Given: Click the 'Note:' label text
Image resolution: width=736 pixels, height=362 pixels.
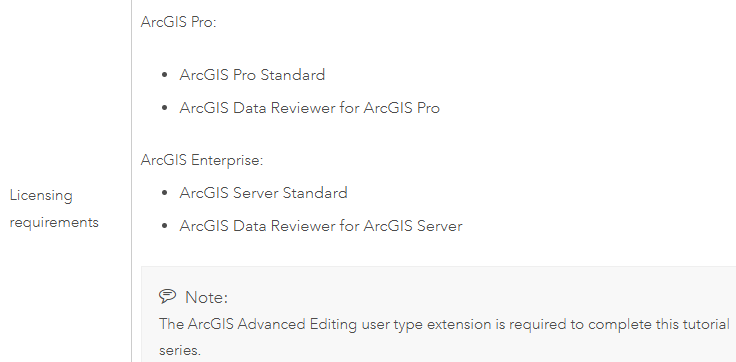Looking at the screenshot, I should [206, 297].
